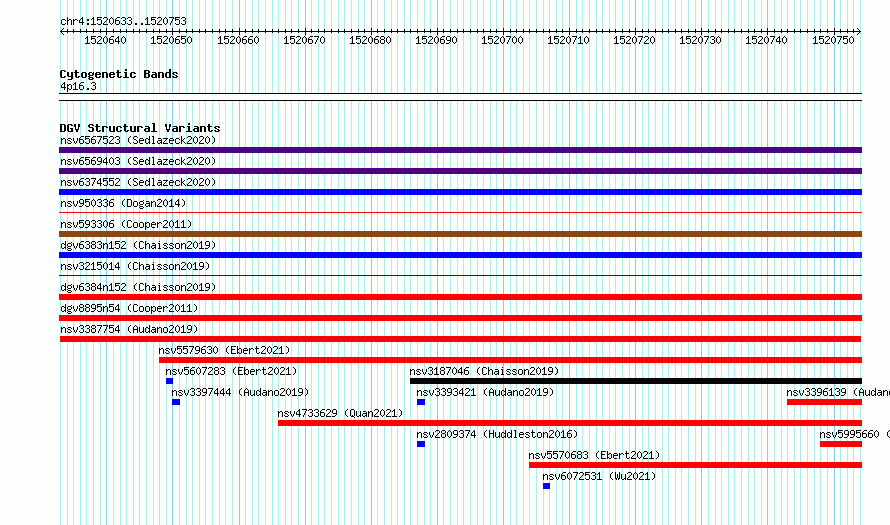
Task: Select the nsv6374552 blue variant bar
Action: coord(460,192)
